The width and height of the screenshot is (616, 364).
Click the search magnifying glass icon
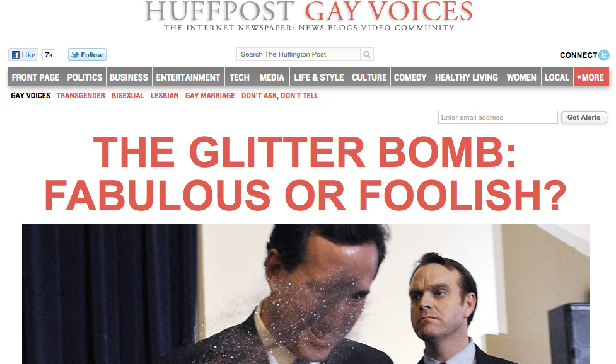coord(367,55)
